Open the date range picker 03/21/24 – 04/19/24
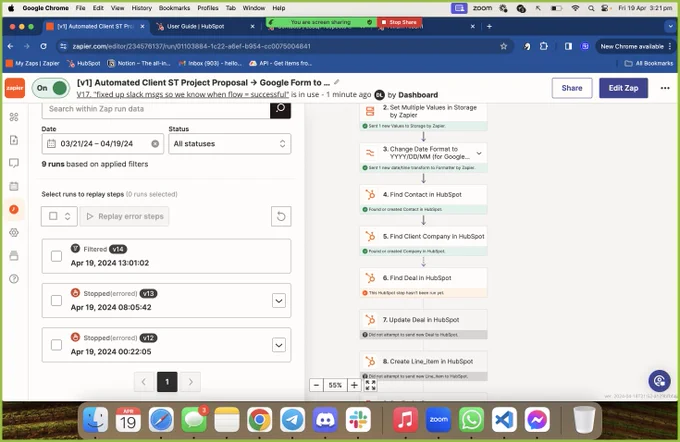The image size is (680, 442). click(x=103, y=144)
